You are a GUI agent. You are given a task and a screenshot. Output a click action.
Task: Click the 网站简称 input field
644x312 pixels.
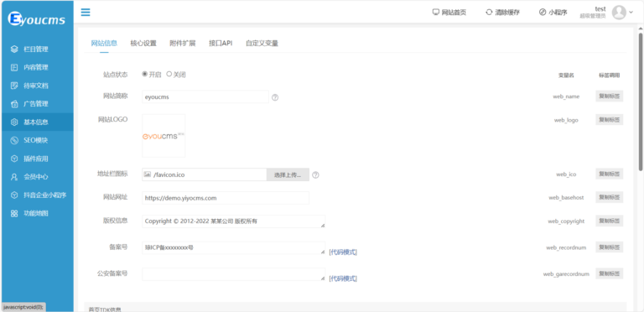[205, 97]
